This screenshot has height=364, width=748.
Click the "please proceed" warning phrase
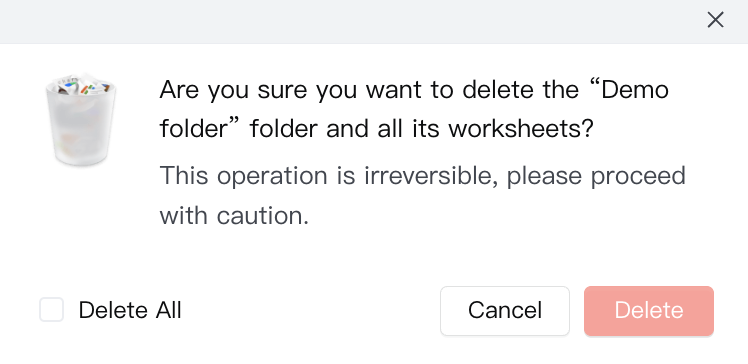(596, 177)
